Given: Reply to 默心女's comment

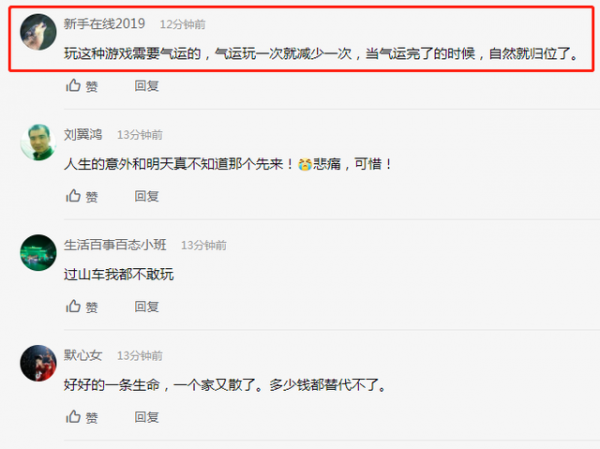Looking at the screenshot, I should pyautogui.click(x=147, y=417).
